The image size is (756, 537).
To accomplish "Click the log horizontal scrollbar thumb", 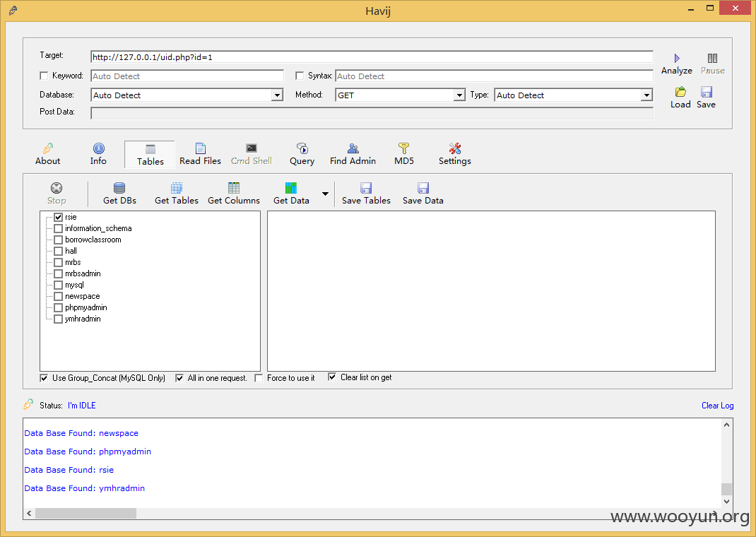I will (85, 514).
